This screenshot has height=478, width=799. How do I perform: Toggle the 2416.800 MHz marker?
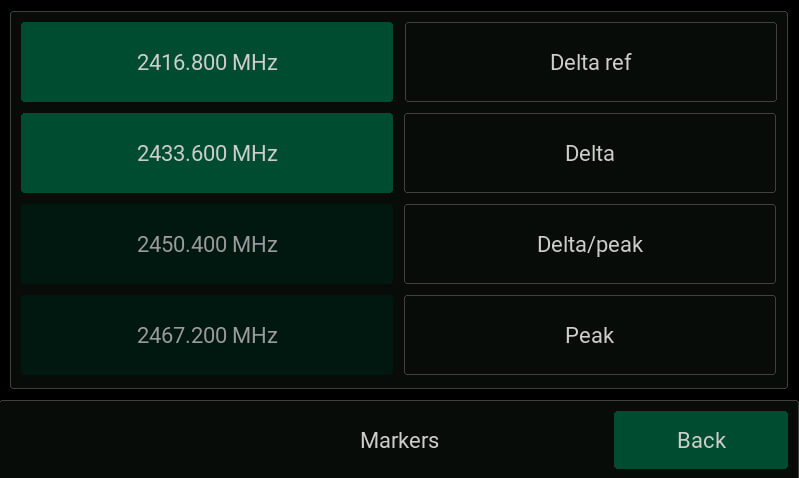coord(207,62)
